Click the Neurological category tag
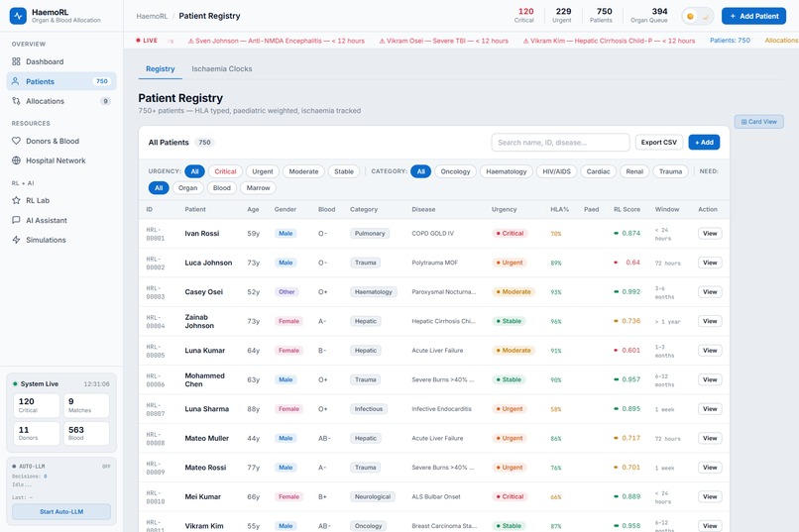799x532 pixels. (373, 497)
